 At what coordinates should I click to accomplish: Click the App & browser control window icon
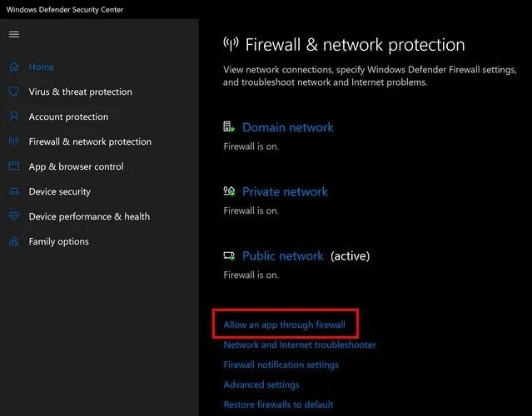pos(14,166)
